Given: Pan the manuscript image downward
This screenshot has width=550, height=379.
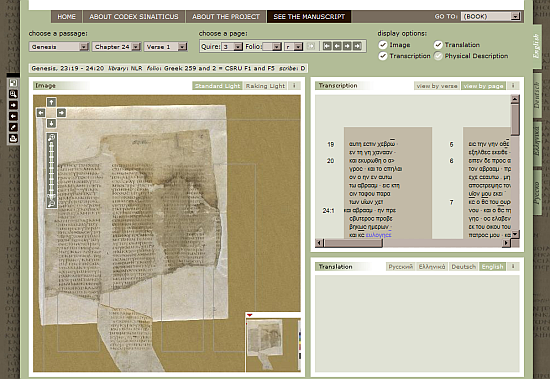Looking at the screenshot, I should (x=51, y=123).
